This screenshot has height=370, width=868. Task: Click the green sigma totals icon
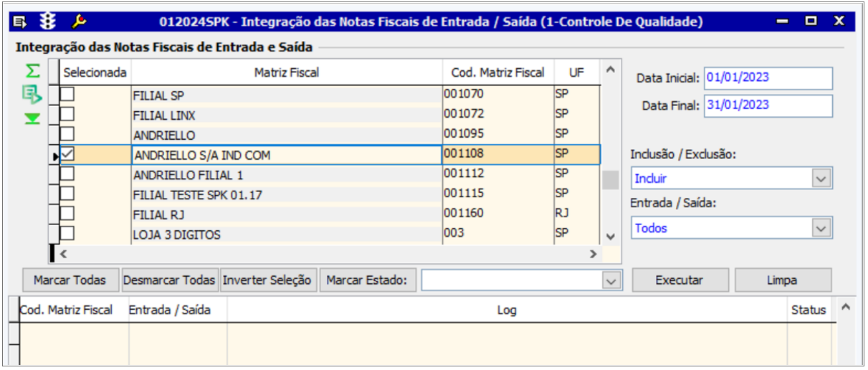(32, 71)
